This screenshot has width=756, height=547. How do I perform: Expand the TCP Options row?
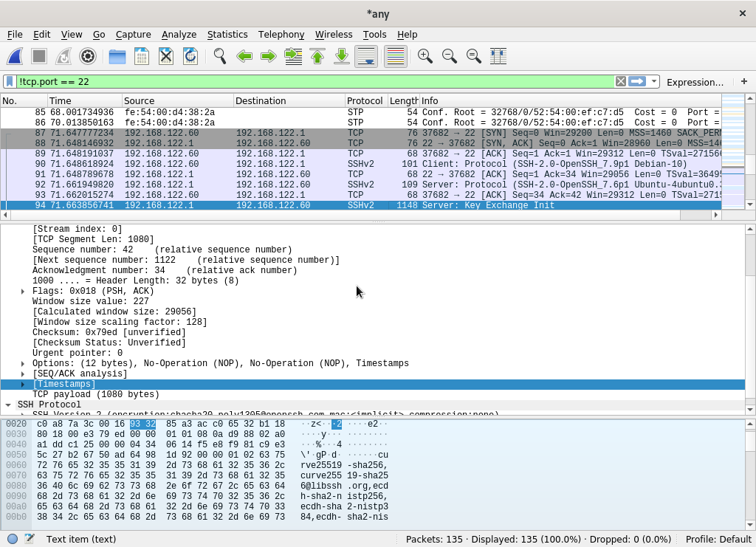coord(22,363)
